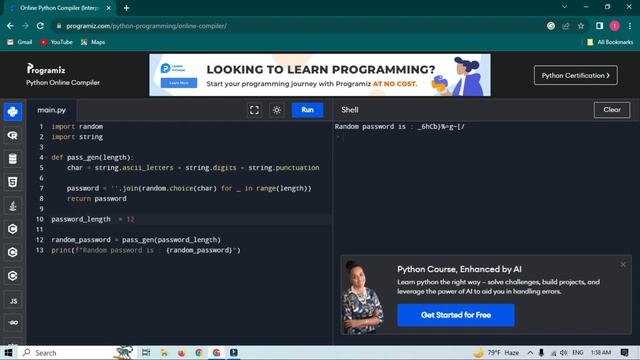Open the Programiz logo homepage
Screen dimensions: 640x360
click(46, 69)
